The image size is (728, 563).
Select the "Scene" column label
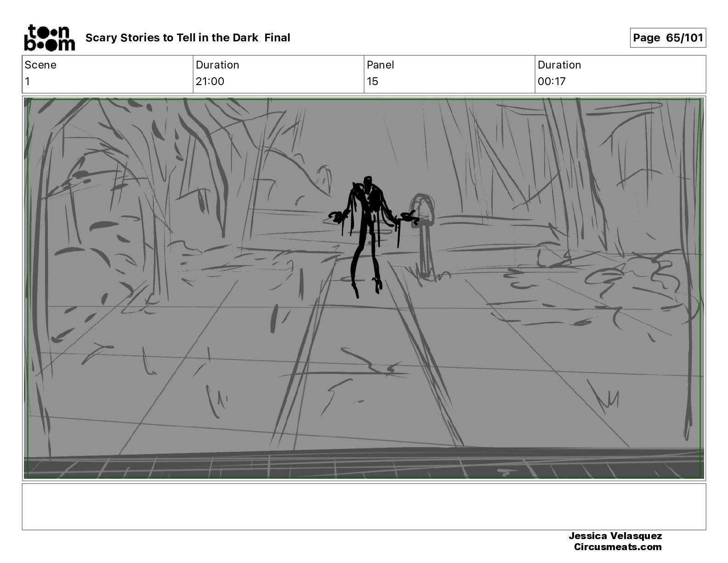[x=40, y=65]
